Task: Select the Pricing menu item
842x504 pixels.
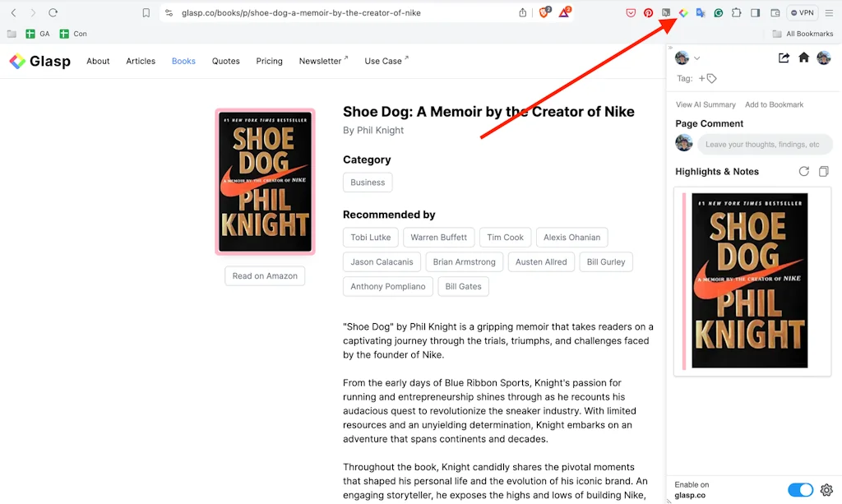Action: pos(269,61)
